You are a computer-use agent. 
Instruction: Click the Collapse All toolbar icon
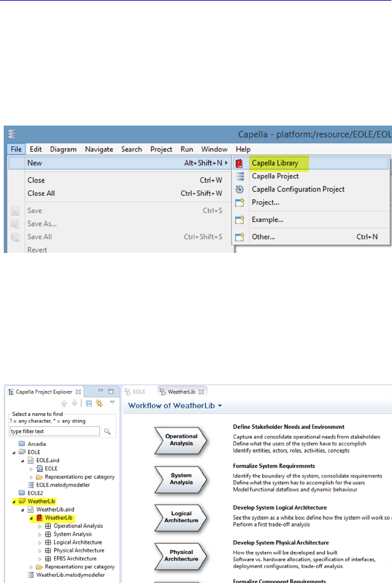click(x=89, y=403)
